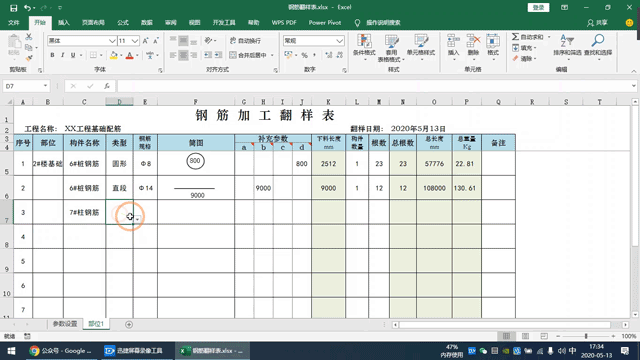Click the Share button
The image size is (640, 360).
tap(598, 23)
